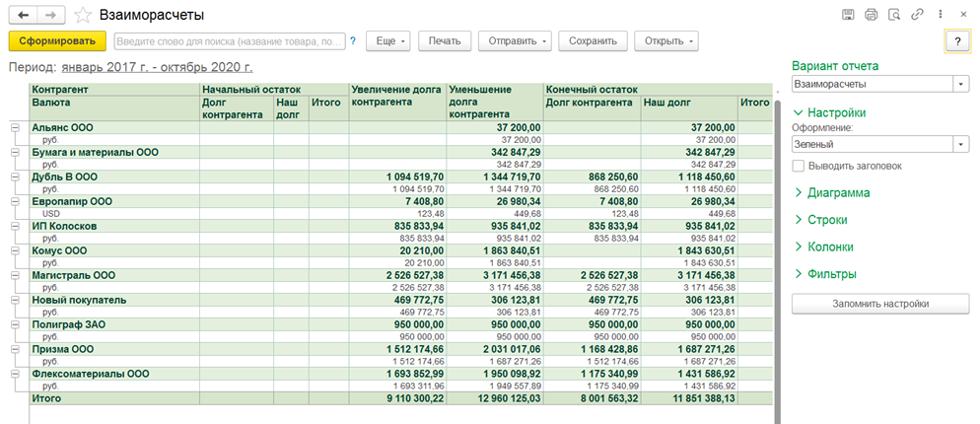The height and width of the screenshot is (424, 980).
Task: Click the chain link icon to get a link
Action: tap(918, 15)
